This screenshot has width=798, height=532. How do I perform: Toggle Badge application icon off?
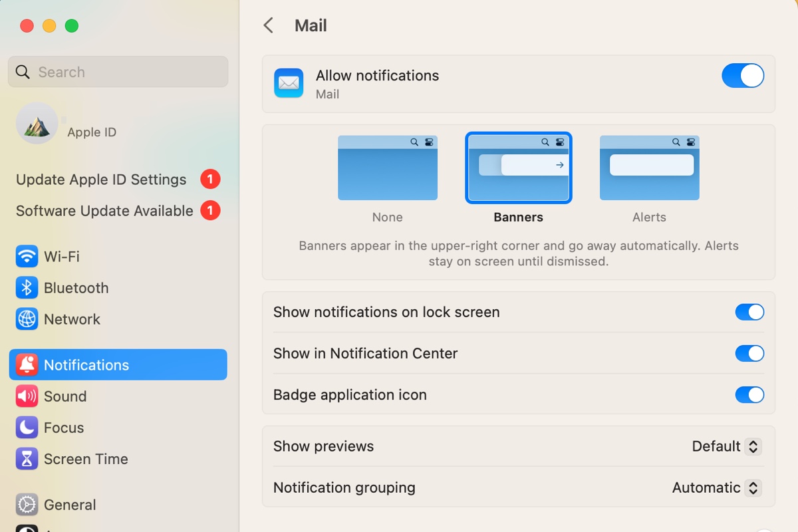coord(750,394)
